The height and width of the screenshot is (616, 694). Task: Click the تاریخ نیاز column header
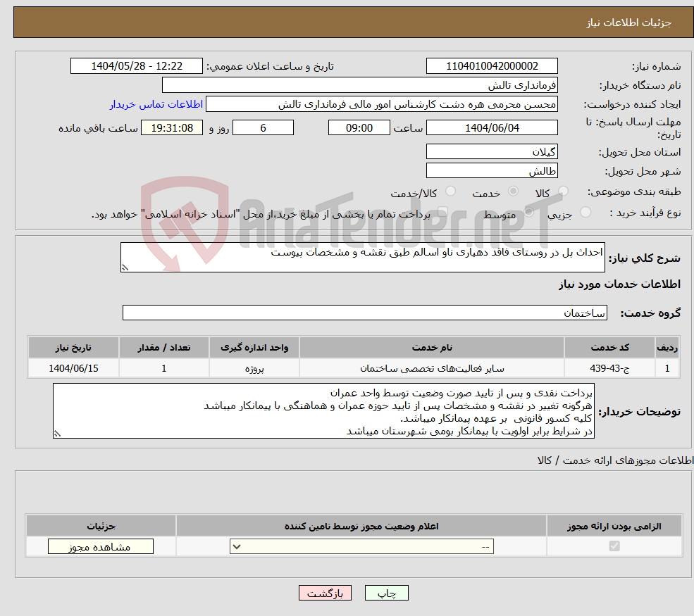click(x=73, y=348)
